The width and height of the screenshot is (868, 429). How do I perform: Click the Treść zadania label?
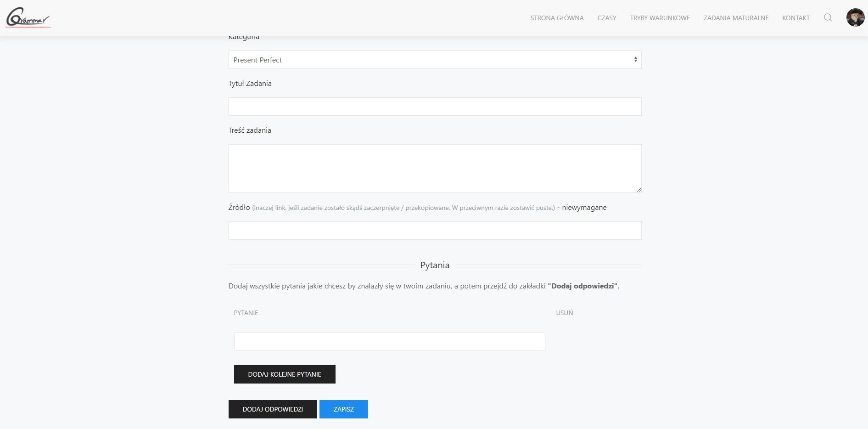tap(250, 130)
